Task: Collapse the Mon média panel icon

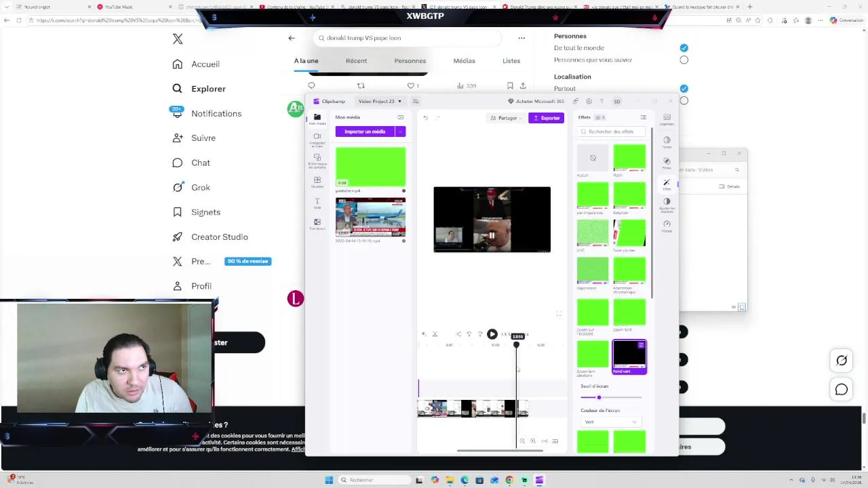Action: click(x=400, y=117)
